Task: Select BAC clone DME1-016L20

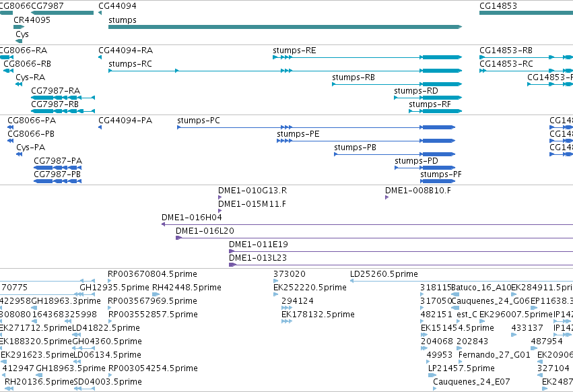Action: click(374, 238)
